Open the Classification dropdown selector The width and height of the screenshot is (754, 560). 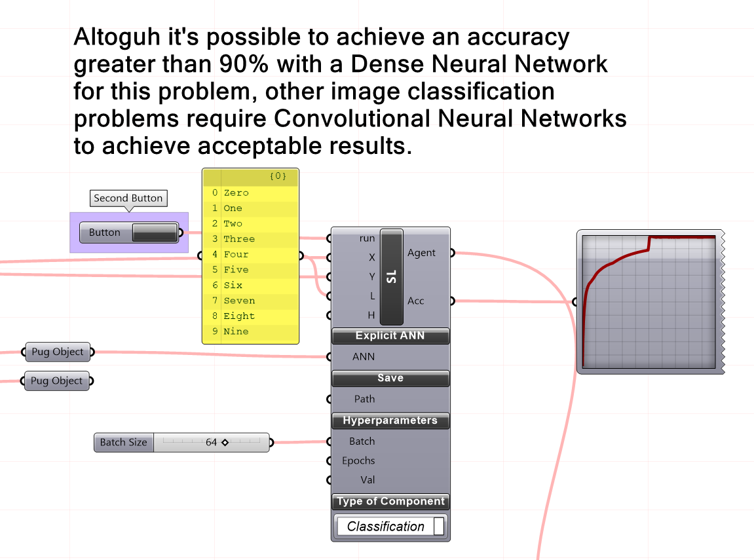[390, 527]
